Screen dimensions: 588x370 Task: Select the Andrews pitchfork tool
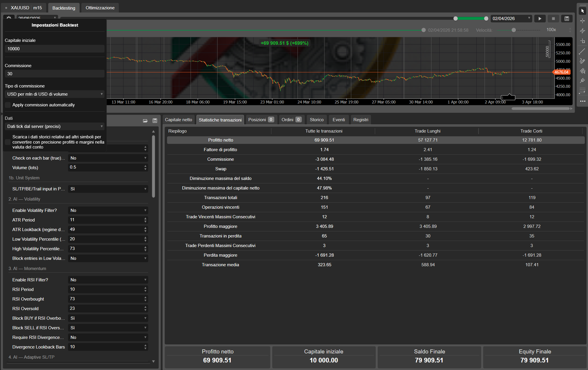[x=582, y=81]
